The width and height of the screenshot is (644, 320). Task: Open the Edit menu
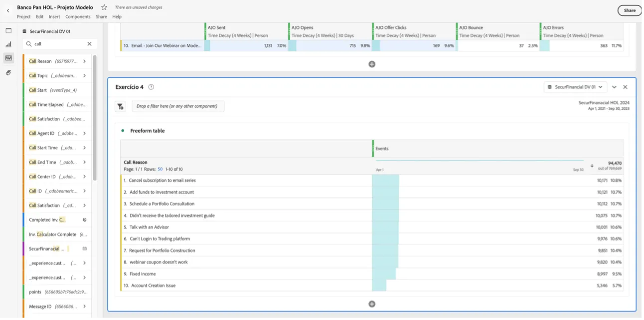[40, 17]
